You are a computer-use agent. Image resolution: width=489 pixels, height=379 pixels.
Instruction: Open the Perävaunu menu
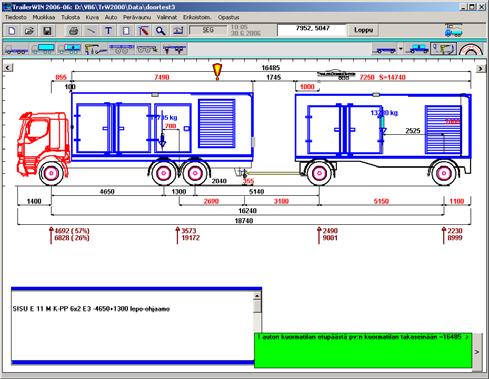click(x=137, y=17)
